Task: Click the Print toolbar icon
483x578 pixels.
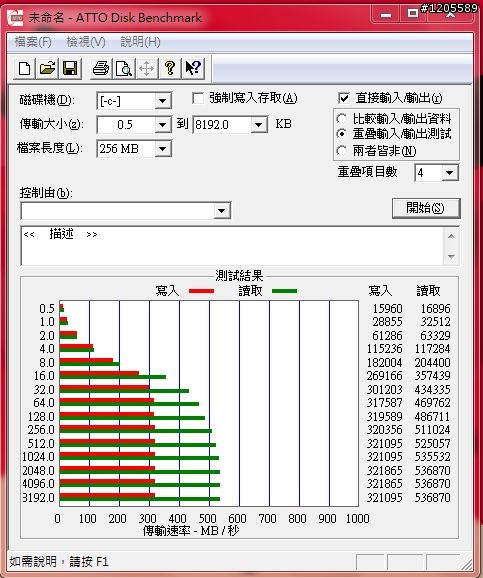Action: [101, 68]
